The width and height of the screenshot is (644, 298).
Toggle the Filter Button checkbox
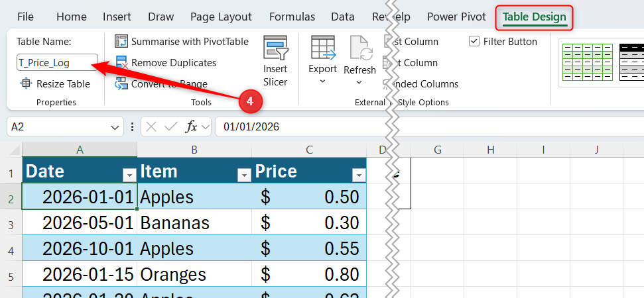[474, 42]
